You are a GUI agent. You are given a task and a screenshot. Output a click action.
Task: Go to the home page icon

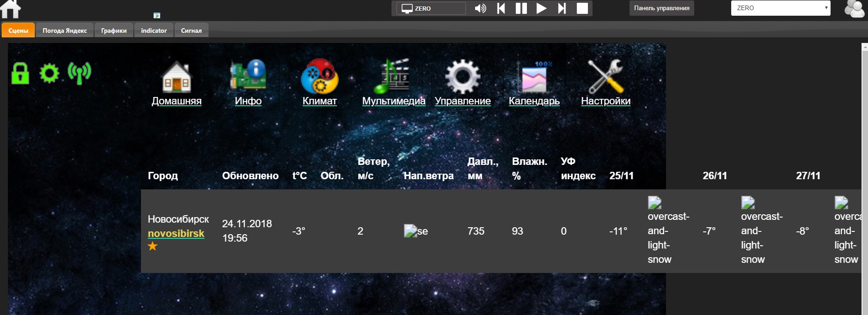click(x=11, y=9)
